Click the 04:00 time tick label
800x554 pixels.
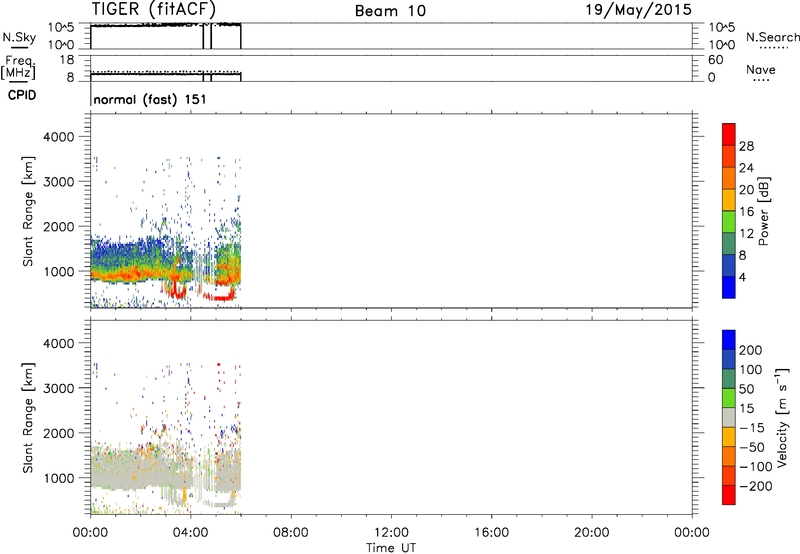[x=190, y=533]
